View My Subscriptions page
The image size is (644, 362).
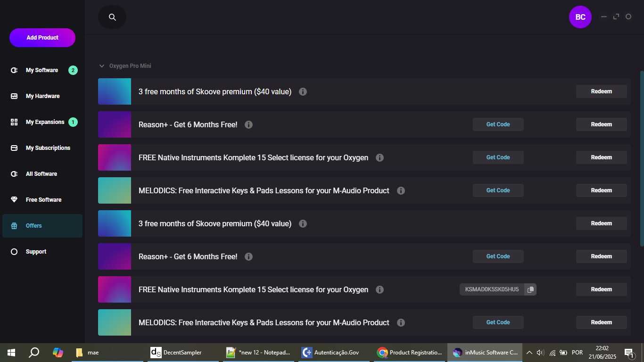click(x=42, y=148)
